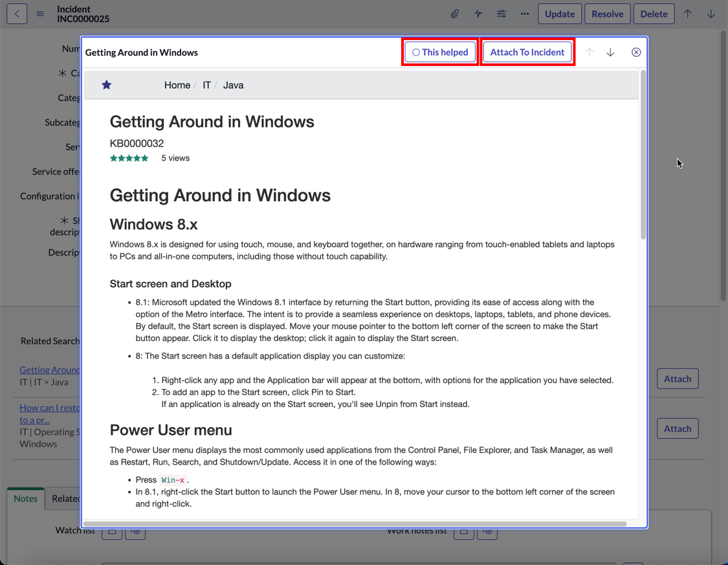Click the work notes list add-me icon
Screen dimensions: 728x565
point(487,532)
